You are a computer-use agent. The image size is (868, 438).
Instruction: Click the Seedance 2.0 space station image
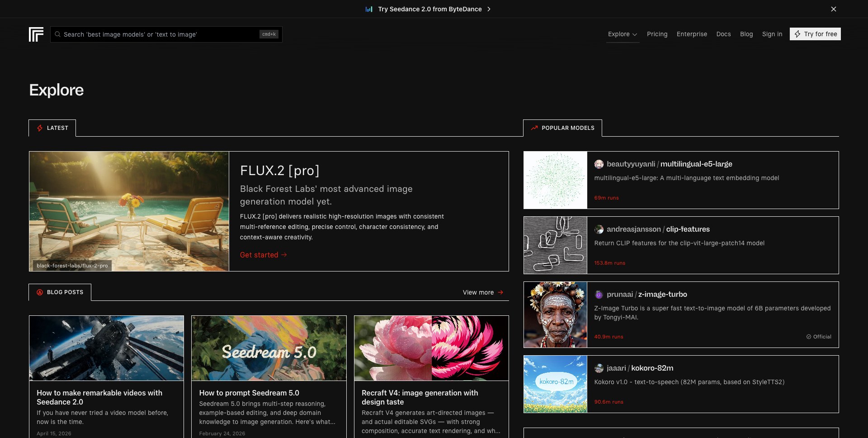point(107,348)
